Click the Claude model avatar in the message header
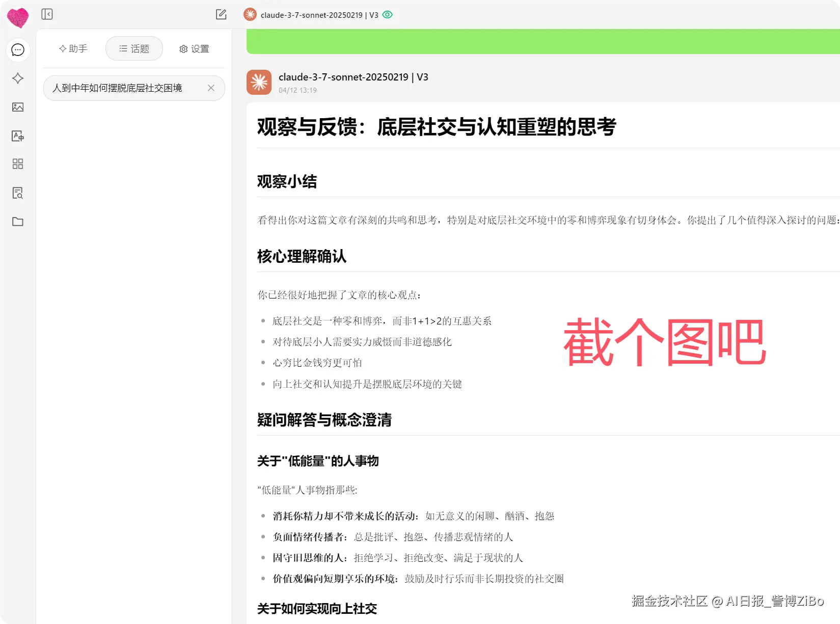 pos(259,82)
